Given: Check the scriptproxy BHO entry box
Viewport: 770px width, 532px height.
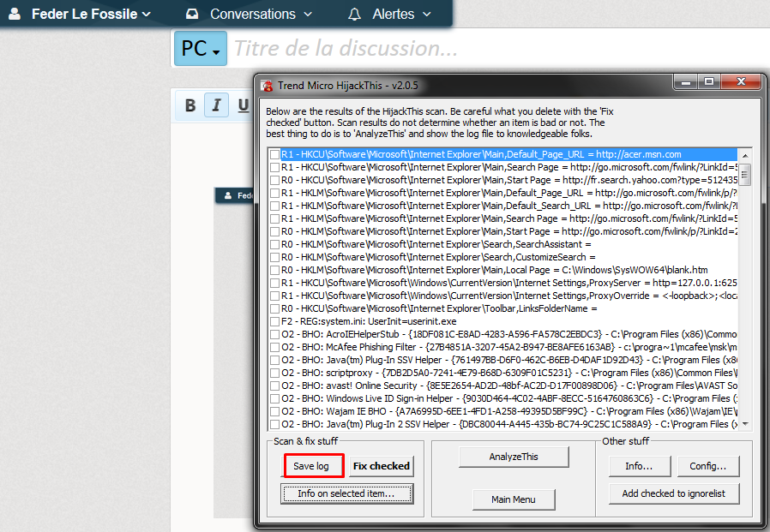Looking at the screenshot, I should [275, 373].
